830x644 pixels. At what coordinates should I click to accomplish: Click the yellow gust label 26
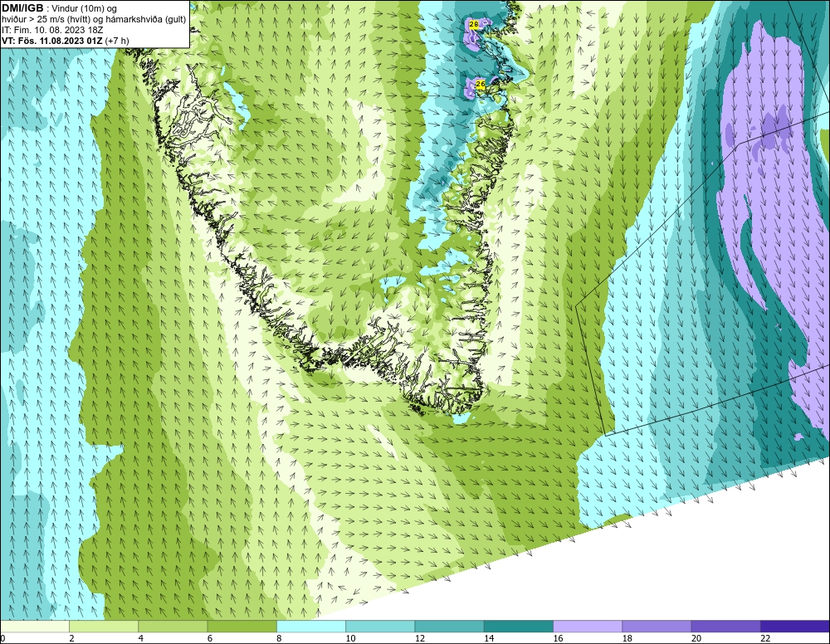click(x=481, y=84)
